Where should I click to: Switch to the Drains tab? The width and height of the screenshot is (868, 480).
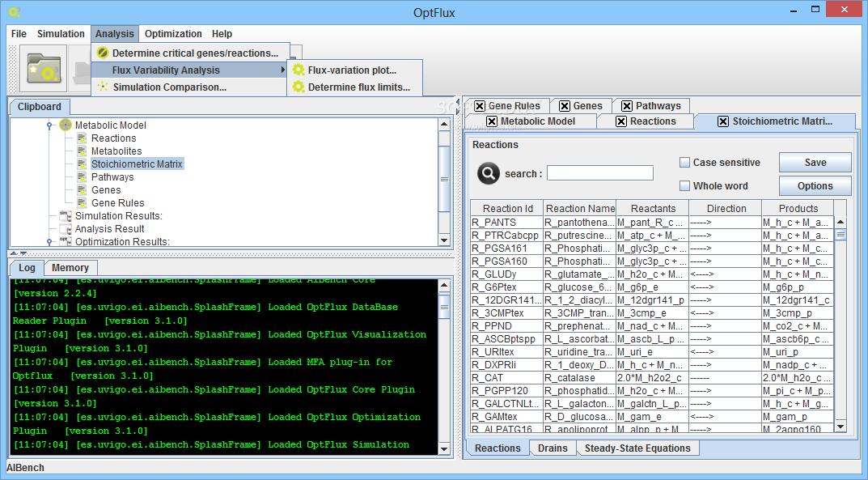tap(553, 448)
